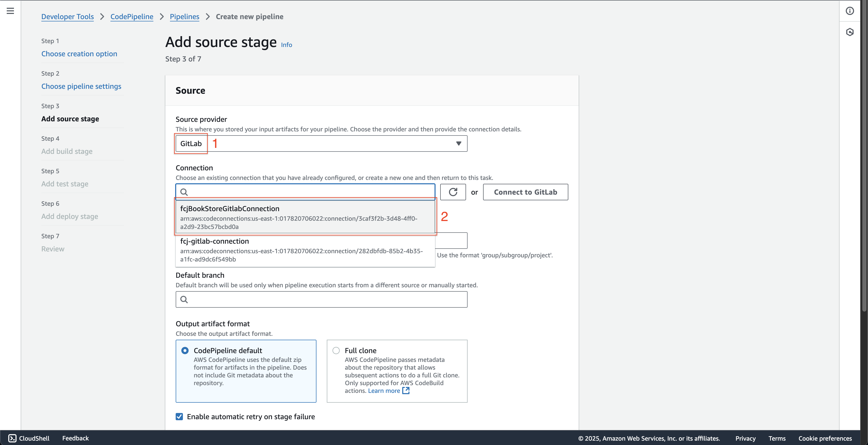Click the Default branch input field
The width and height of the screenshot is (868, 445).
321,299
